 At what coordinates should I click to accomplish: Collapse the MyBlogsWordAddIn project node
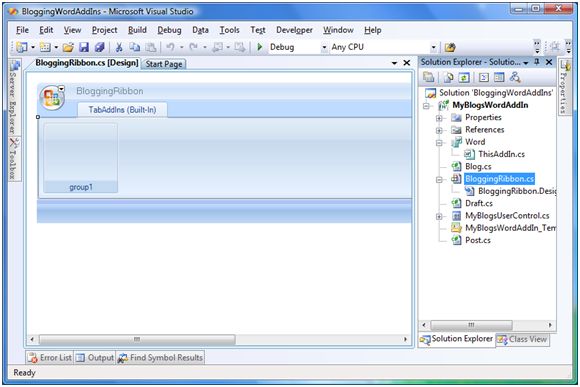(x=426, y=105)
